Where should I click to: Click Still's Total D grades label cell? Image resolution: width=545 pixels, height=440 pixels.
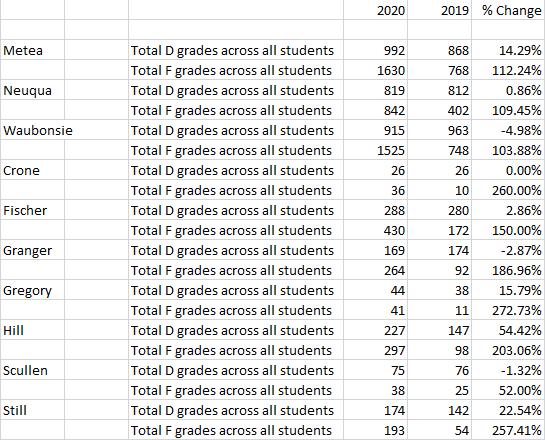pyautogui.click(x=236, y=410)
